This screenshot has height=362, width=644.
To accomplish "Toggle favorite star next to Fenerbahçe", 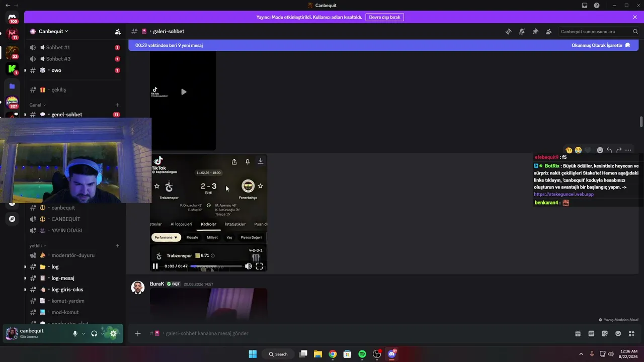I will (260, 186).
